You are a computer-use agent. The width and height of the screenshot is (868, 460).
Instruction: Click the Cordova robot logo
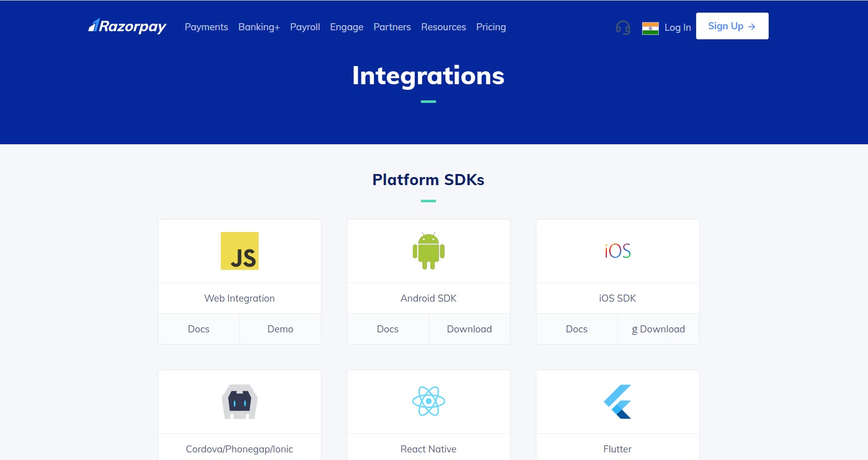pyautogui.click(x=239, y=401)
